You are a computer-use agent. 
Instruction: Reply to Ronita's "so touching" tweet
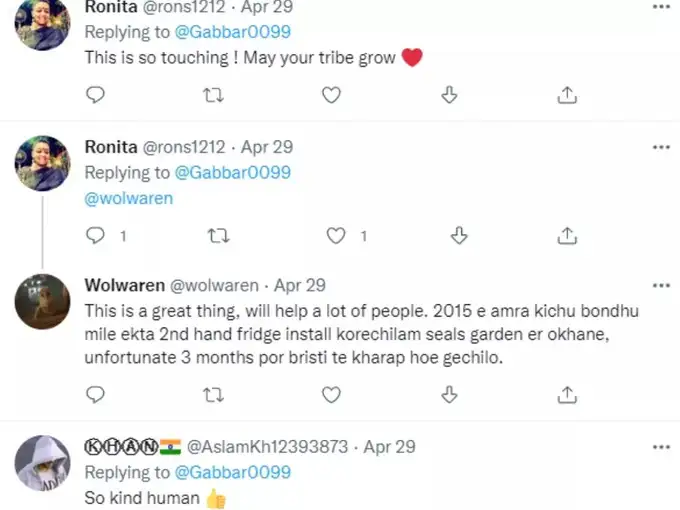click(x=96, y=95)
